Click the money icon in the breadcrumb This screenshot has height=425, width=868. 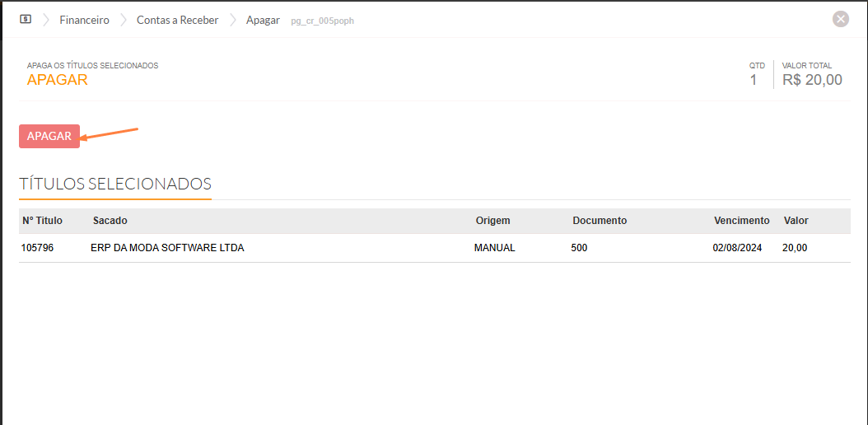click(26, 19)
